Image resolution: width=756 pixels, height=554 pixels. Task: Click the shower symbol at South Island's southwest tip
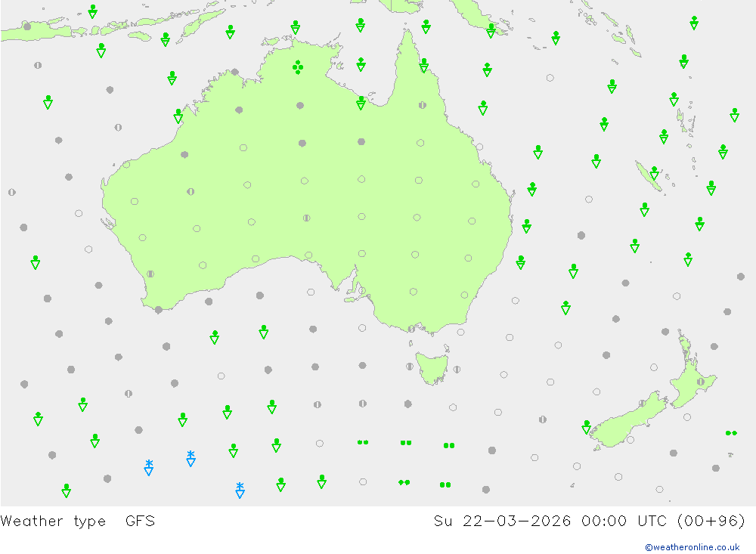tap(587, 427)
